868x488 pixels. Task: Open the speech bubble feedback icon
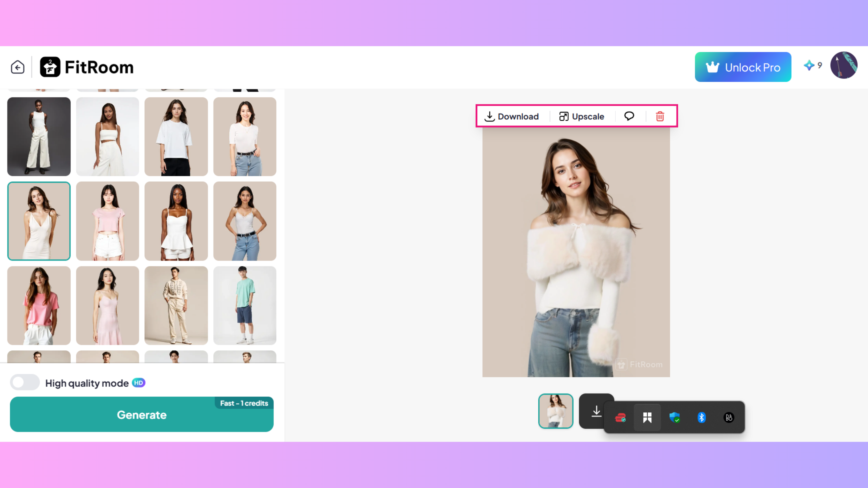(629, 116)
